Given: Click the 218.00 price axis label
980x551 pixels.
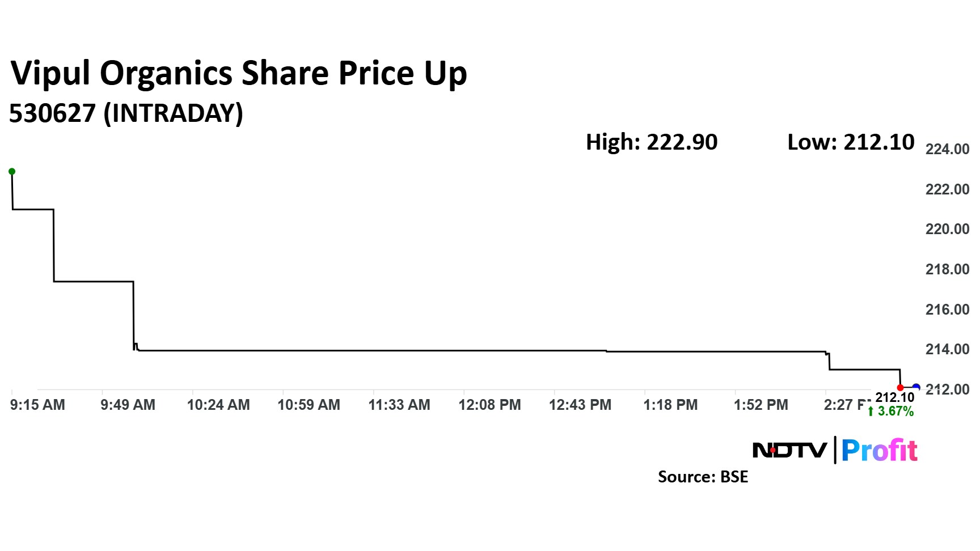Looking at the screenshot, I should pos(947,269).
